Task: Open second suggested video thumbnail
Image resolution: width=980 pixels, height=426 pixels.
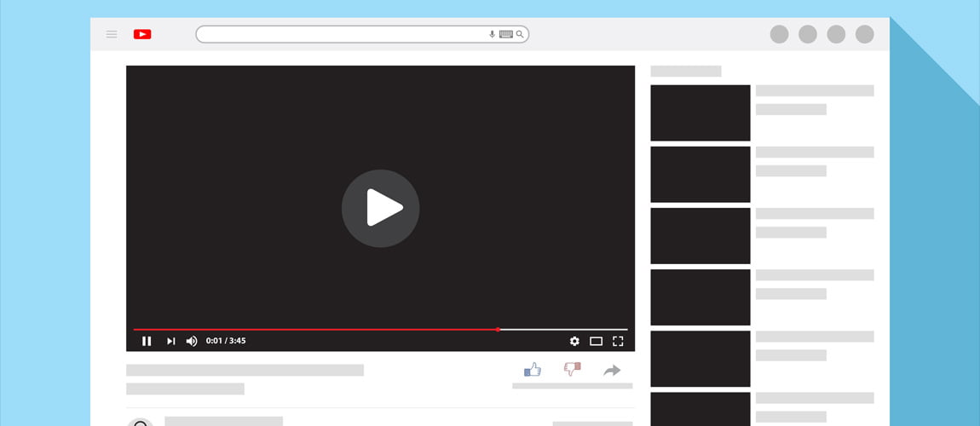Action: coord(700,175)
